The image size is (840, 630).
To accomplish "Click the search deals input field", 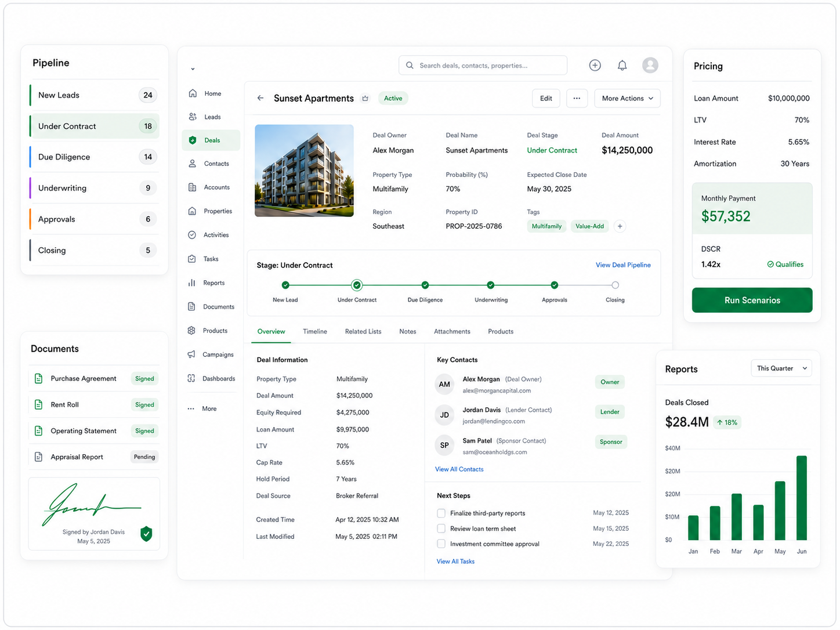I will click(483, 66).
